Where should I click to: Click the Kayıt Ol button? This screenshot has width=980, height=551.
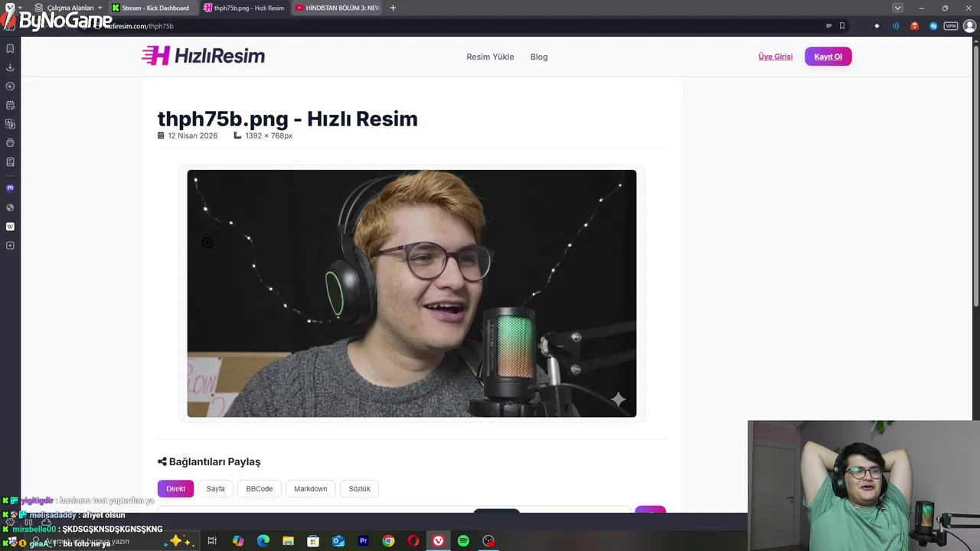point(828,57)
